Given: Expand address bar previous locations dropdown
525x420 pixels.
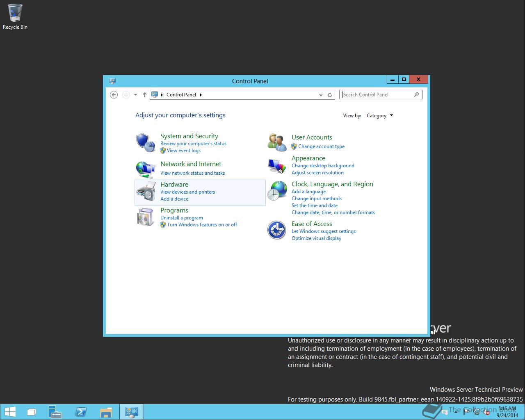Looking at the screenshot, I should (321, 95).
